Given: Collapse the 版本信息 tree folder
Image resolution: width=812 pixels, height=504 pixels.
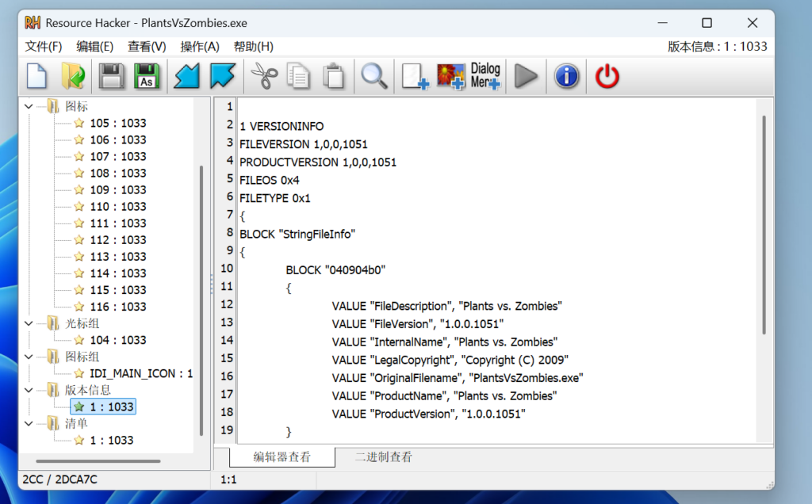Looking at the screenshot, I should 29,390.
